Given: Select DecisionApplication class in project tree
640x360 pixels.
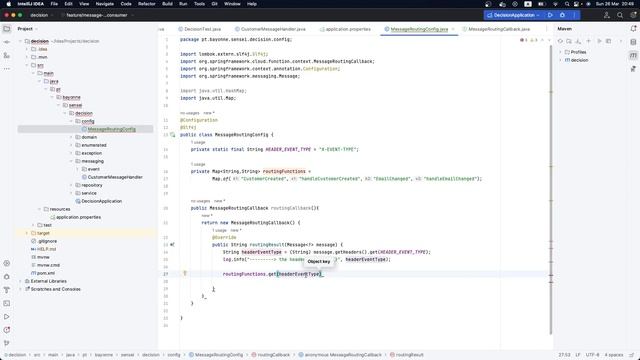Looking at the screenshot, I should [102, 201].
